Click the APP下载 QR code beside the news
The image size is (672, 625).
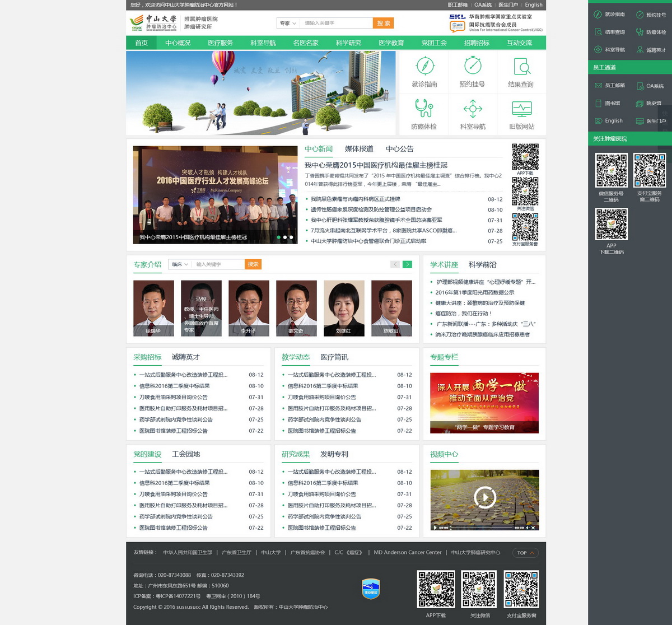click(x=525, y=157)
